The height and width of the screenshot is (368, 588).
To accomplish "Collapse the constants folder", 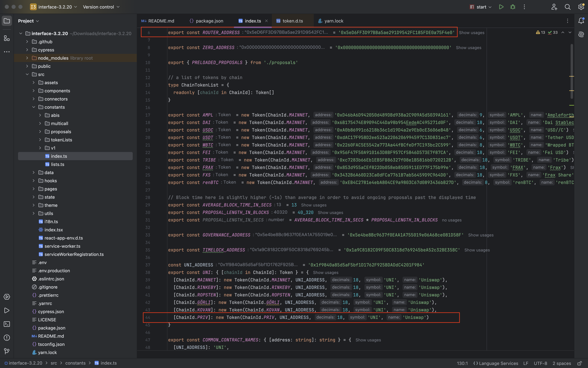I will [34, 107].
